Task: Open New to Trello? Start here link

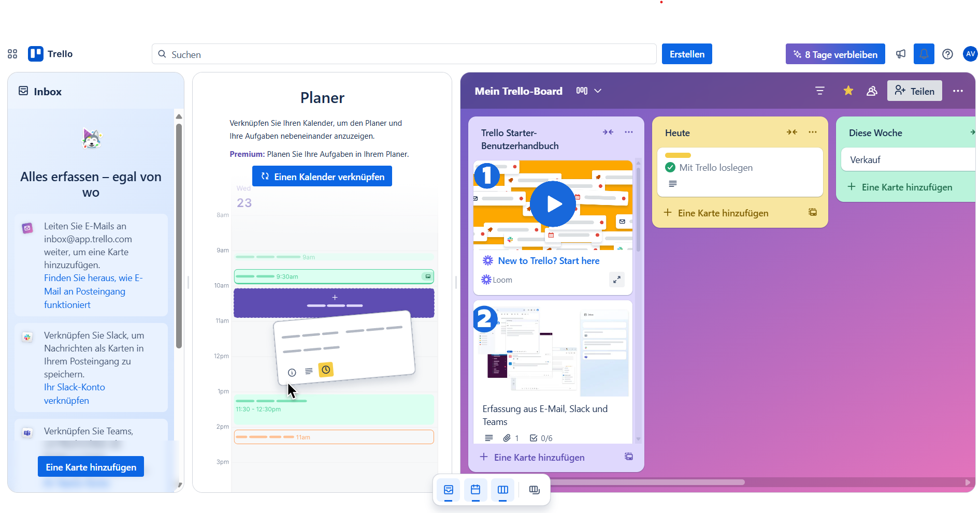Action: pos(549,260)
